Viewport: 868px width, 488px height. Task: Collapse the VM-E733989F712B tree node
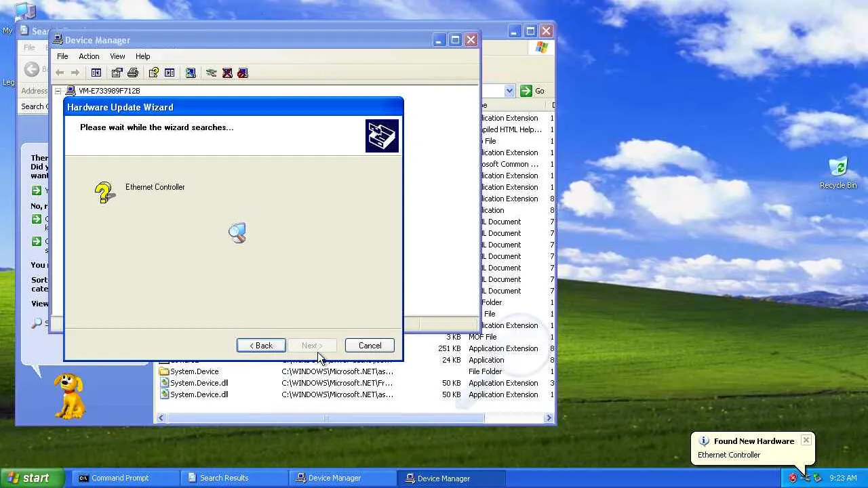coord(58,91)
